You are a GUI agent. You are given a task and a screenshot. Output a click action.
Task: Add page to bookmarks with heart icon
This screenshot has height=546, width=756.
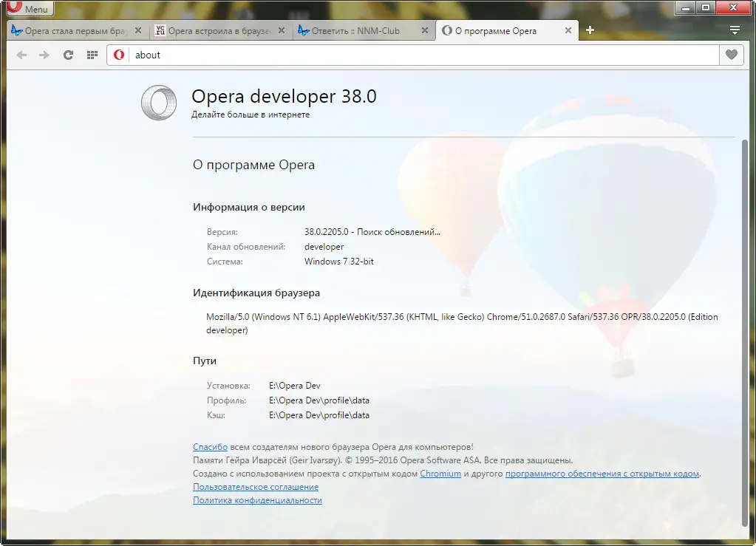[x=732, y=55]
